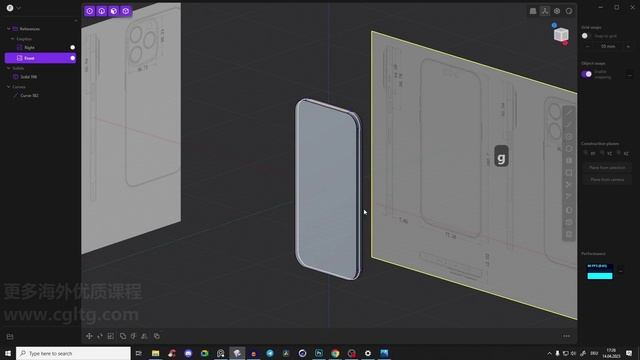
Task: Select XZ construction plane
Action: [x=623, y=153]
